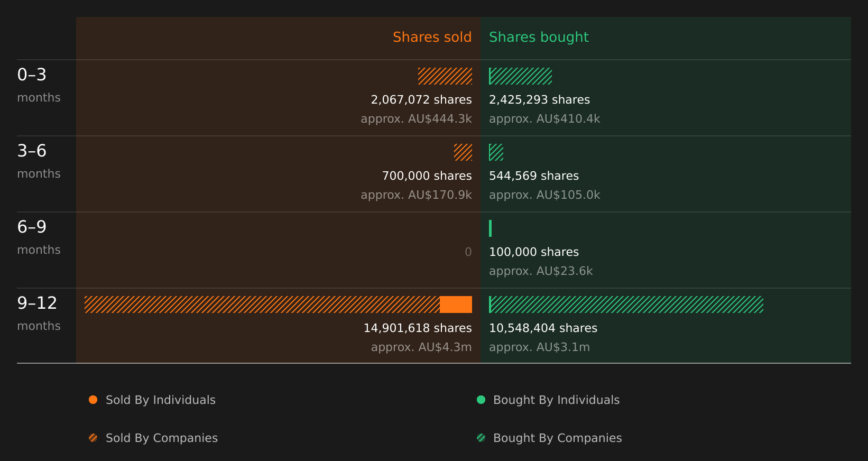Click the 2,067,072 shares value
The width and height of the screenshot is (868, 461).
(x=421, y=100)
